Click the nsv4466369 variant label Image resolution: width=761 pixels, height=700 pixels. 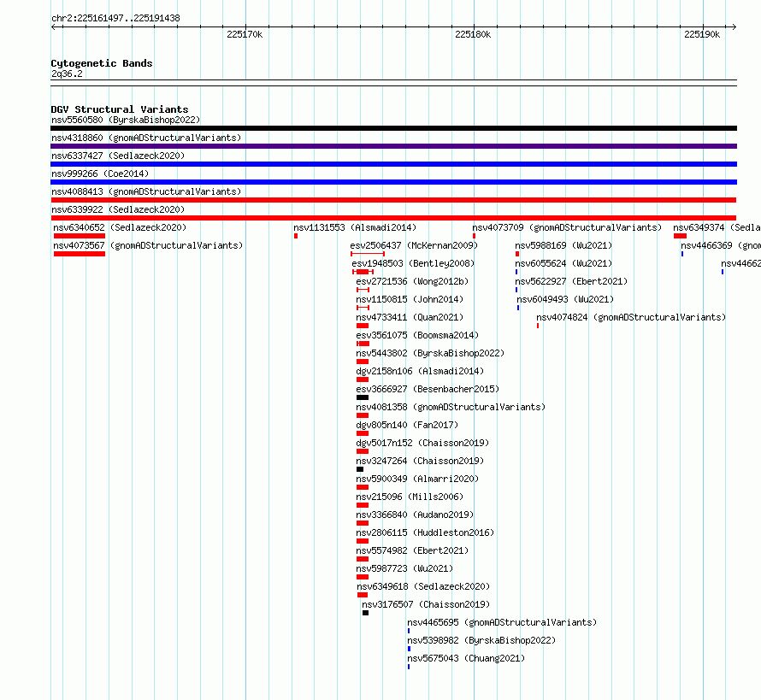721,245
